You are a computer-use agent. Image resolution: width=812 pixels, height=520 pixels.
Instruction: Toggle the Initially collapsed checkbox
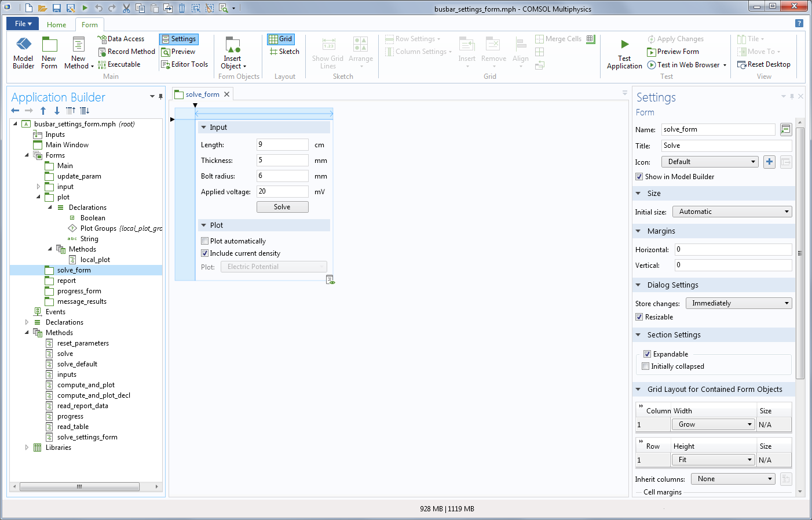(x=646, y=366)
